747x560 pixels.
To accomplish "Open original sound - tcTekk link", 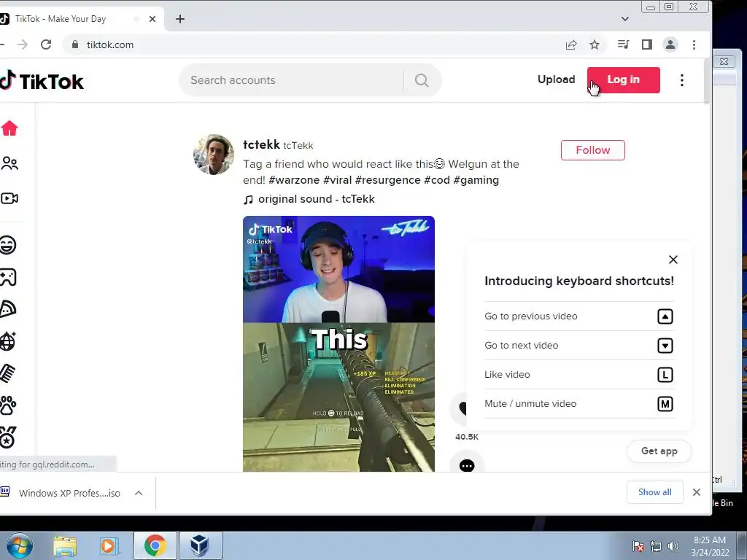I will tap(309, 199).
